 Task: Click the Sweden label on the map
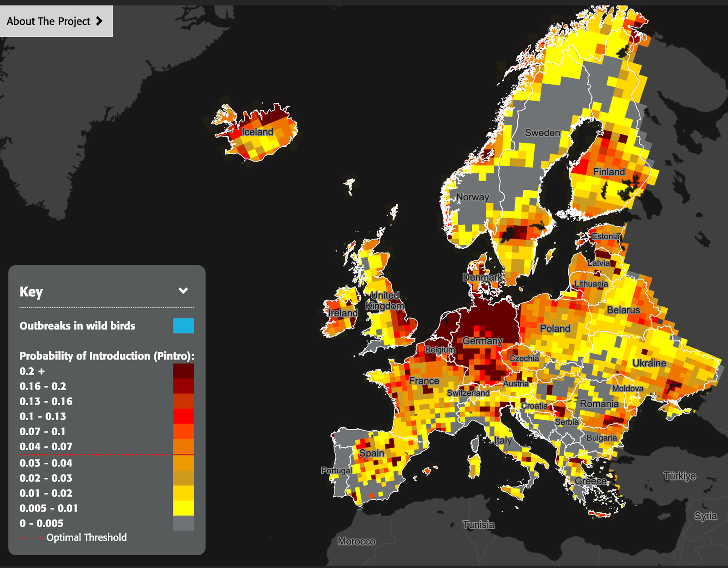542,133
